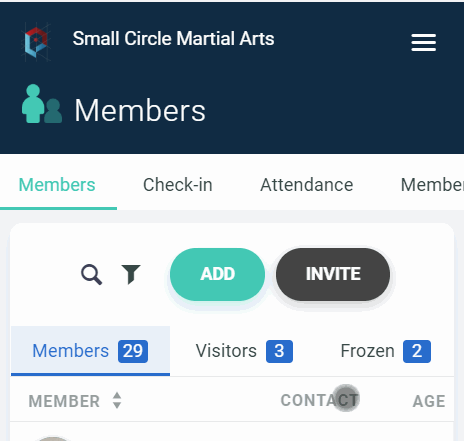Viewport: 464px width, 441px height.
Task: Click the AGE column header
Action: [429, 401]
